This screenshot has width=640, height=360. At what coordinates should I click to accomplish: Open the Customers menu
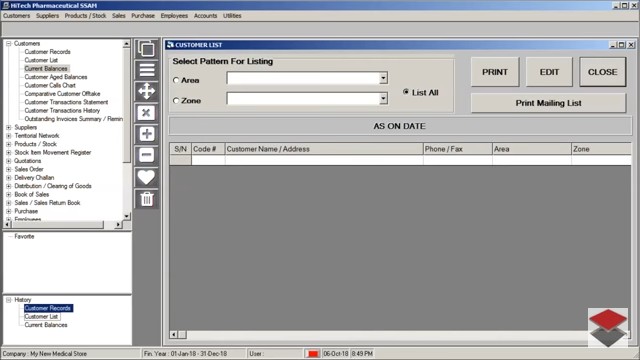(16, 16)
